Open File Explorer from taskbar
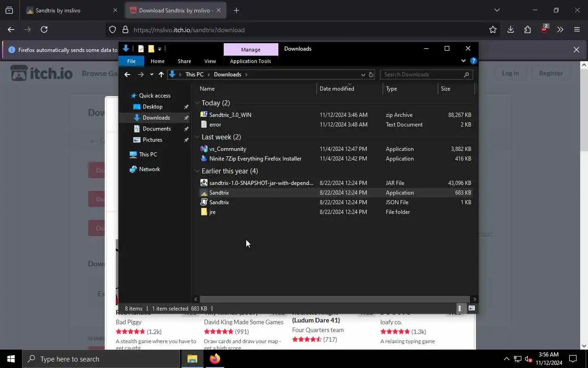This screenshot has width=588, height=368. 192,359
